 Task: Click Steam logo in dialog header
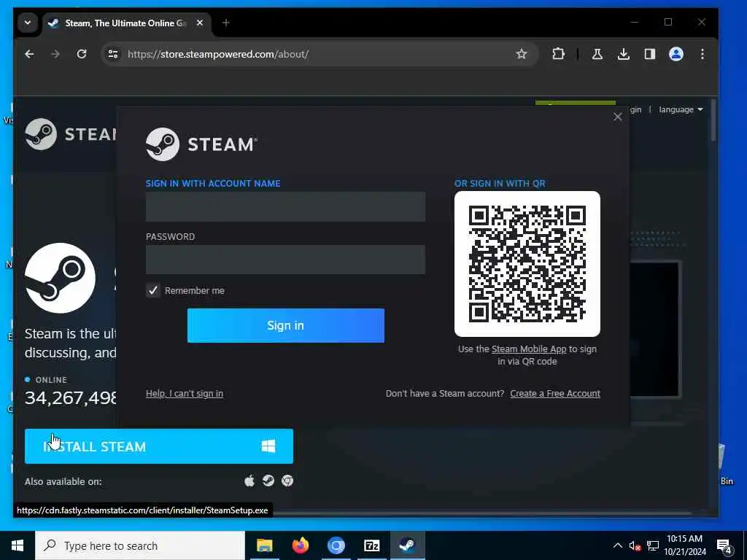[x=201, y=144]
